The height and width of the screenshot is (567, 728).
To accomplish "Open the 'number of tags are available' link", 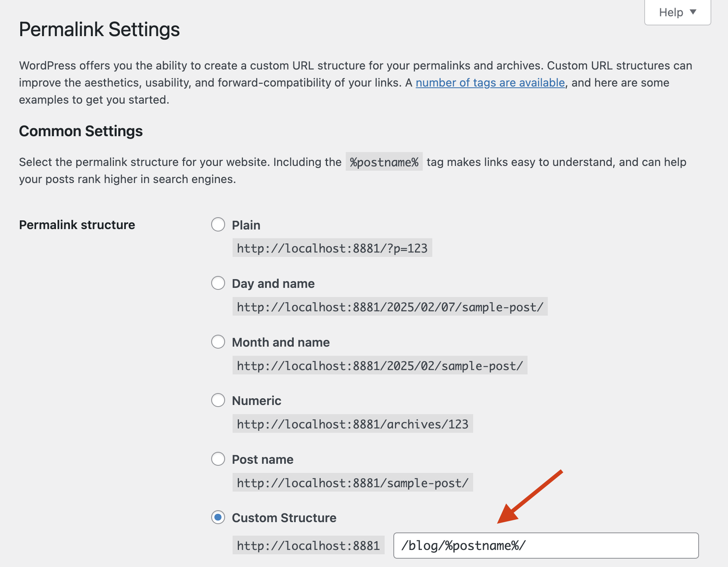I will (490, 83).
